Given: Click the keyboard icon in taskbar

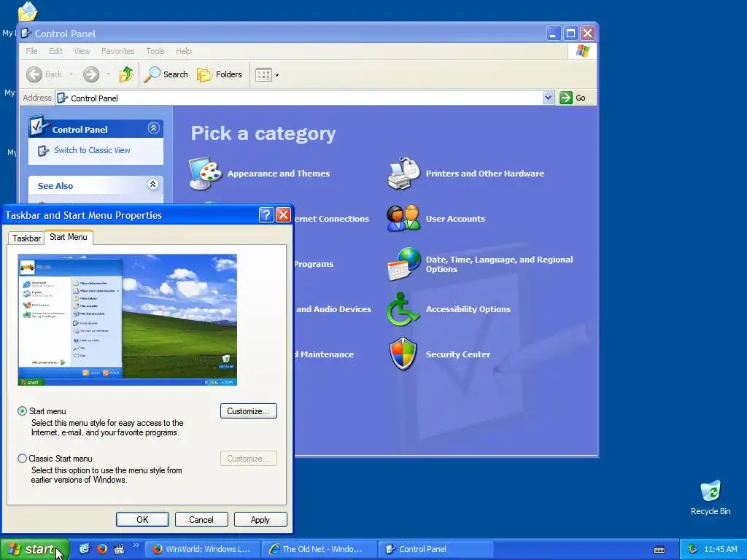Looking at the screenshot, I should point(659,550).
